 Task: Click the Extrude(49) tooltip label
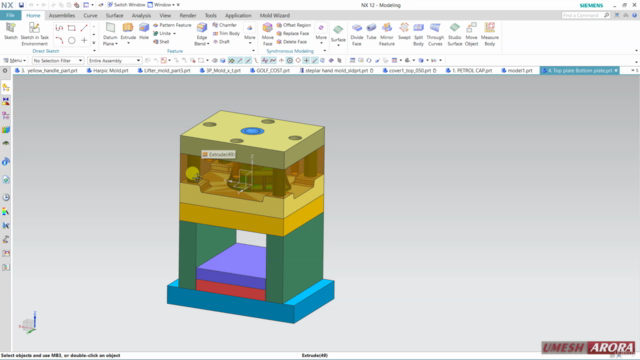coord(218,155)
